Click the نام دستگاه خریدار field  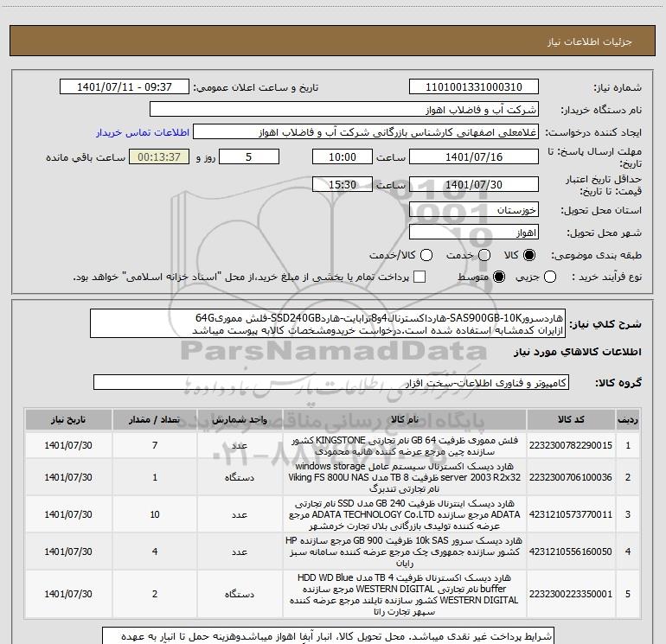click(x=344, y=110)
